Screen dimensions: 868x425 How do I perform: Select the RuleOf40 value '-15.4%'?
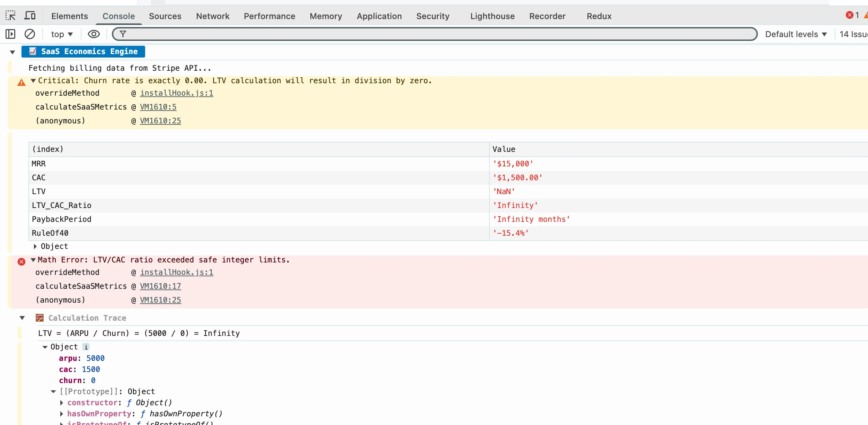[x=511, y=233]
